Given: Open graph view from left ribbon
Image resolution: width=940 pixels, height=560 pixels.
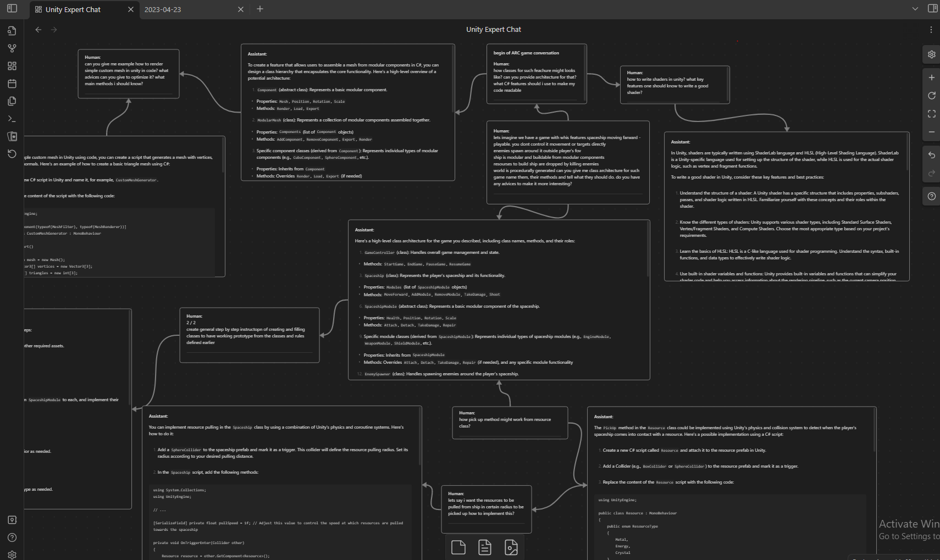Looking at the screenshot, I should pyautogui.click(x=12, y=48).
